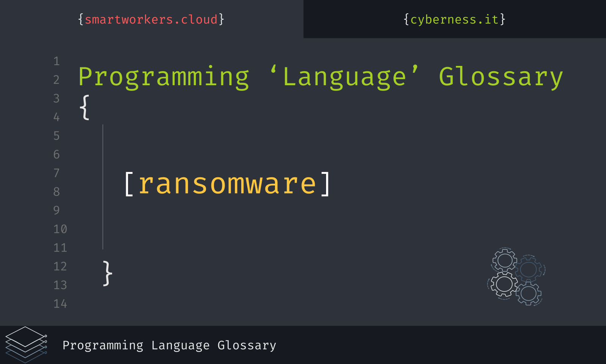This screenshot has width=606, height=364.
Task: Select line number 7 in the gutter
Action: 56,173
